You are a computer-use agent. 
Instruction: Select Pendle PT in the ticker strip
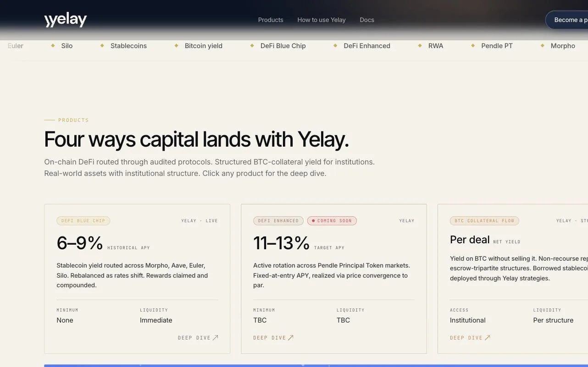(497, 46)
